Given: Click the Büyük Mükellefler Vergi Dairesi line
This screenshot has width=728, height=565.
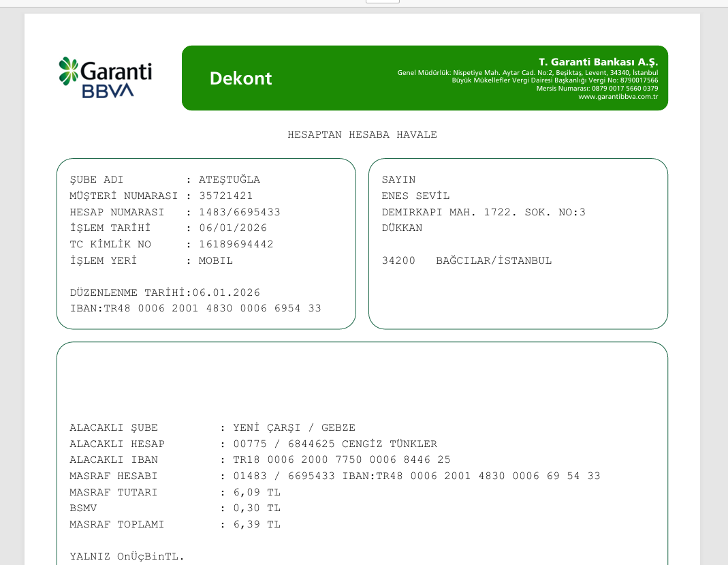Looking at the screenshot, I should (x=555, y=80).
